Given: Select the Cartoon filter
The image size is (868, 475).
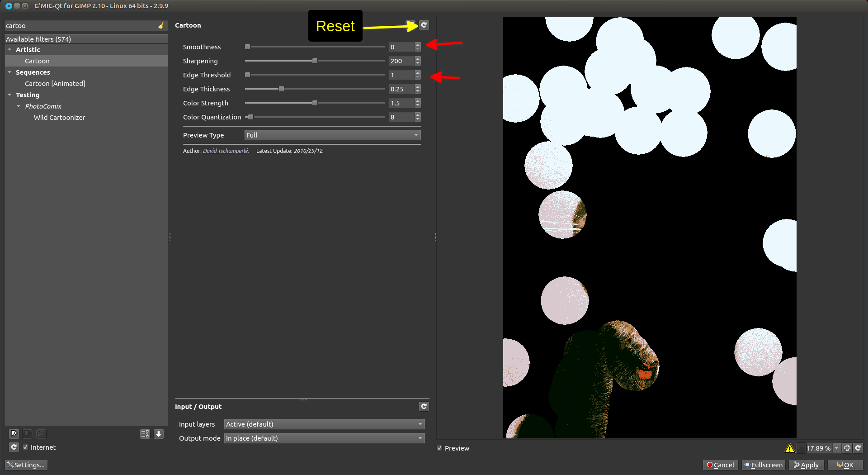Looking at the screenshot, I should 37,61.
